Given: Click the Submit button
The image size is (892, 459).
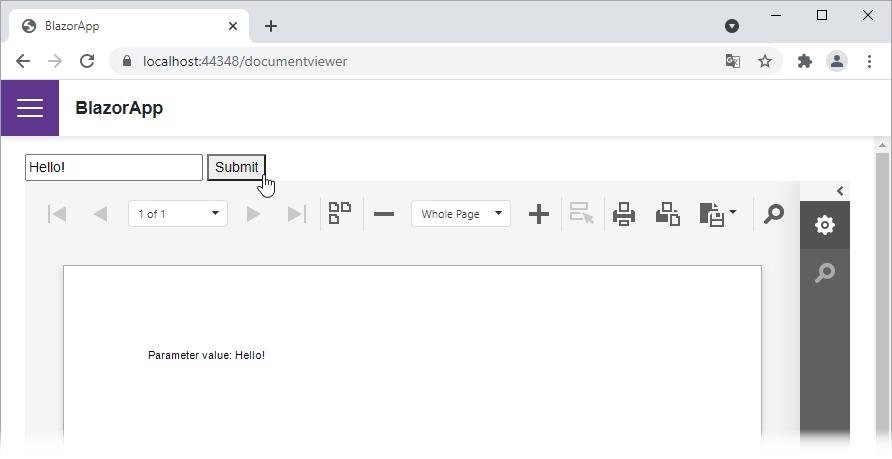Looking at the screenshot, I should pos(236,167).
